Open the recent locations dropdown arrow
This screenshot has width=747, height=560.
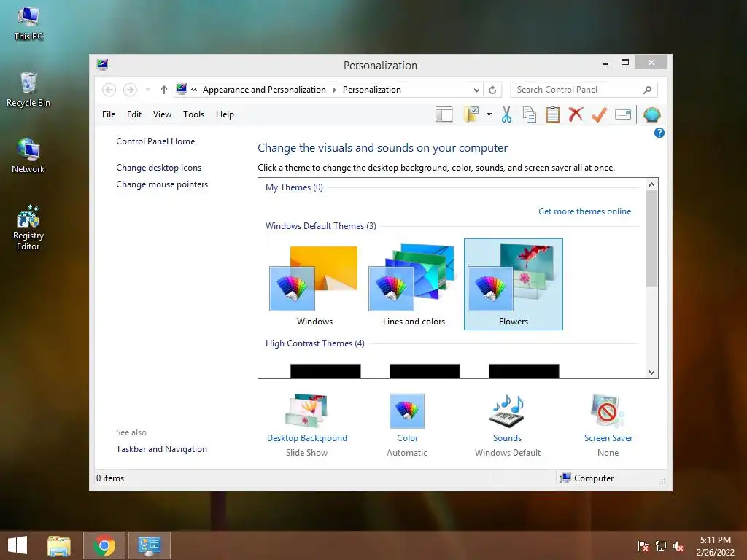coord(147,90)
